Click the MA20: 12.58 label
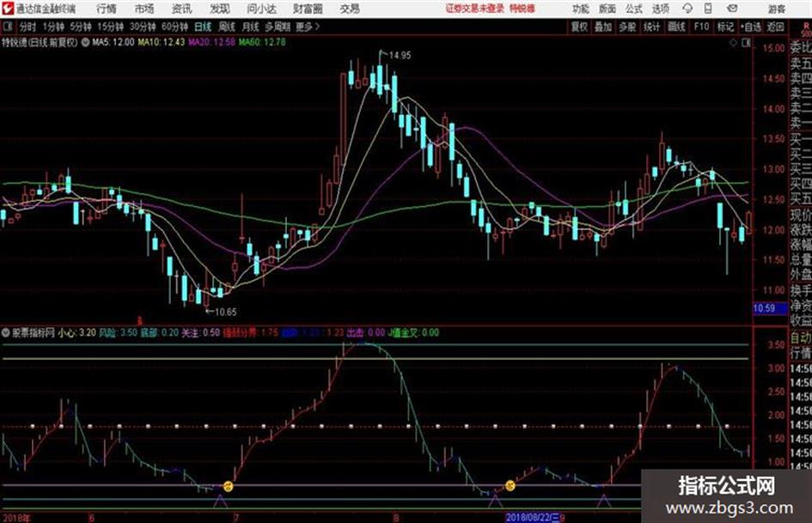Viewport: 812px width, 523px height. click(211, 42)
